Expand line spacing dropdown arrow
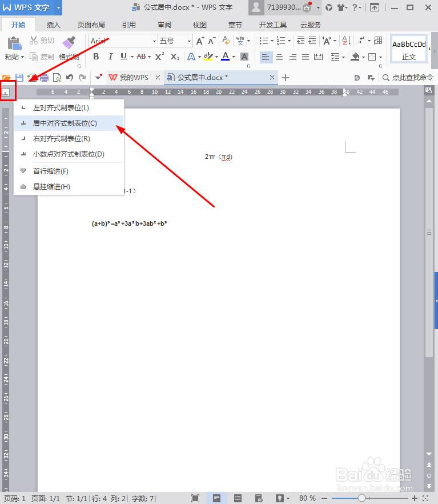This screenshot has height=504, width=438. (344, 57)
